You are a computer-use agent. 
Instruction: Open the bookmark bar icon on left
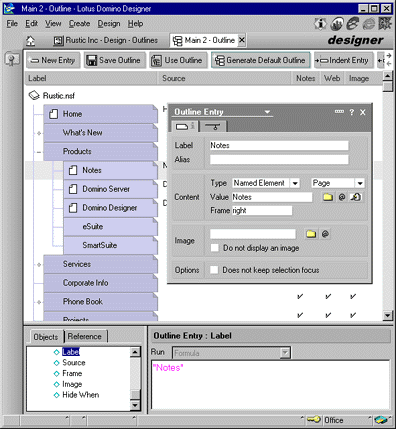[x=12, y=60]
